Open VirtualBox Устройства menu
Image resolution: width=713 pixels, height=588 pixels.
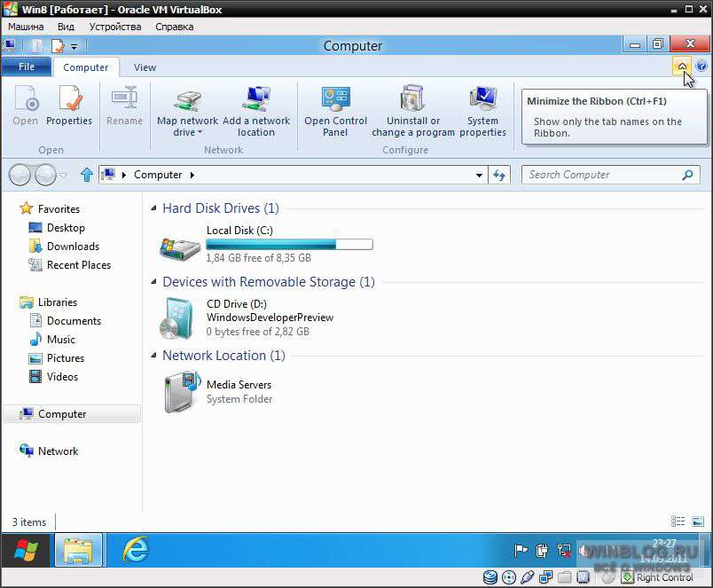tap(115, 27)
